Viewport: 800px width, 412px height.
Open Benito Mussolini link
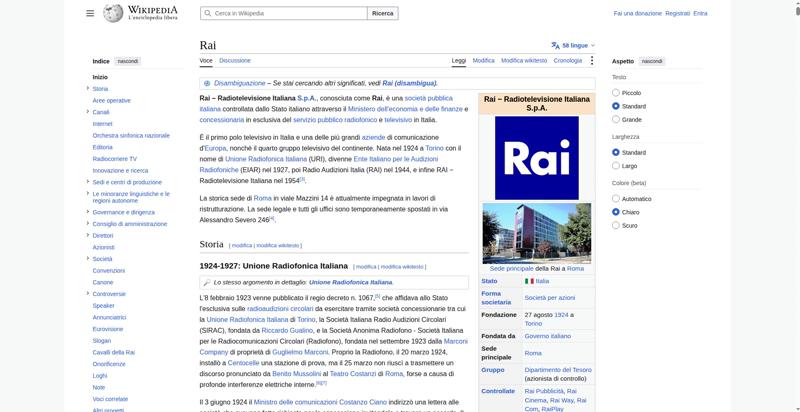(x=296, y=374)
